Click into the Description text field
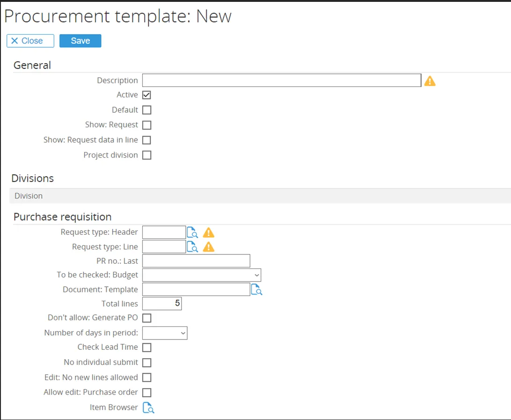The width and height of the screenshot is (511, 420). click(x=282, y=80)
